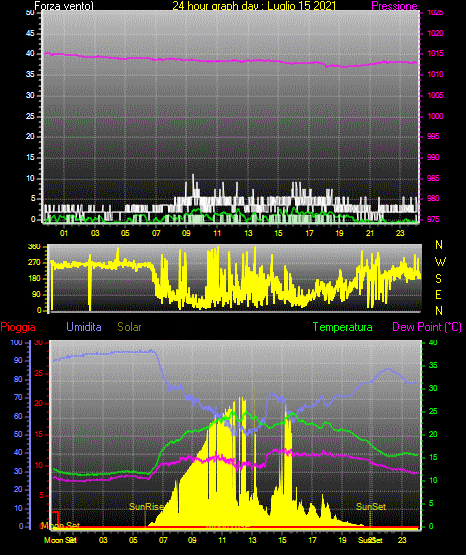Click "1010" on the pressure axis

(435, 74)
